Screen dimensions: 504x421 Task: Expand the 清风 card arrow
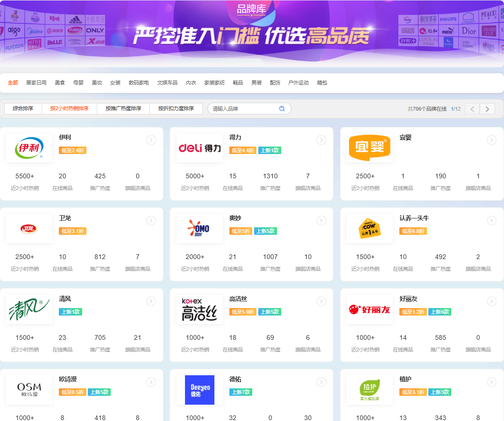(x=151, y=301)
